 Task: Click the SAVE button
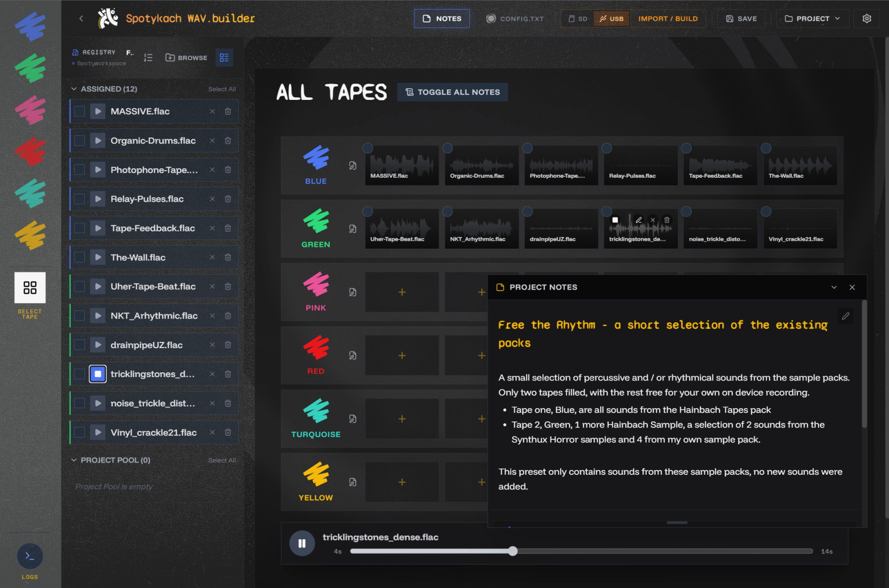coord(741,18)
